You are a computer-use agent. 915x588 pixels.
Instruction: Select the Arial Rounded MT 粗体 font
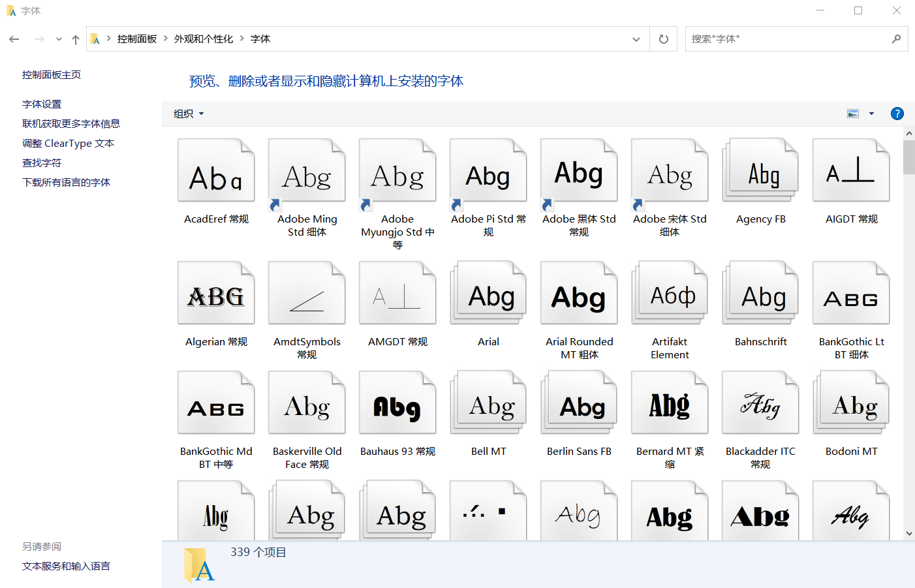(579, 311)
